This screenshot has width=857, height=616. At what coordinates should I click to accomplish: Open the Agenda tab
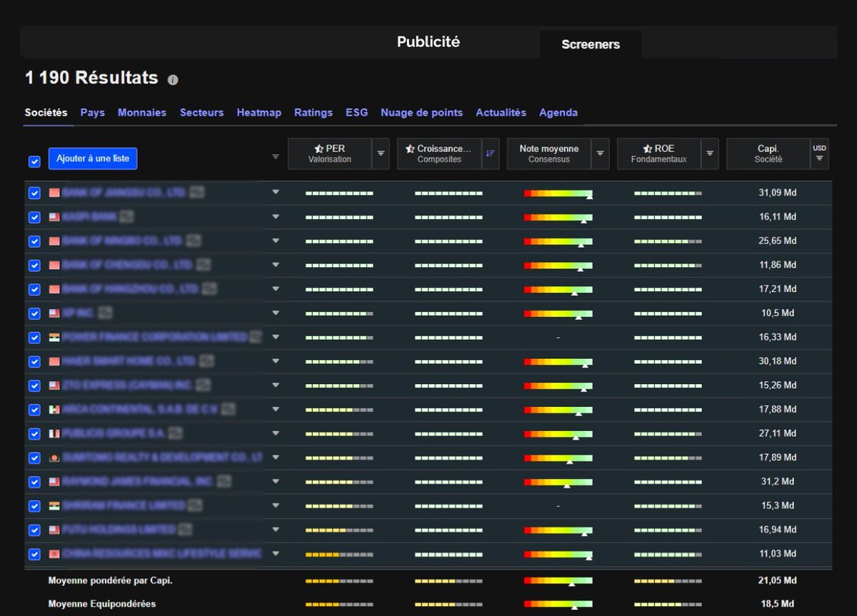tap(558, 113)
